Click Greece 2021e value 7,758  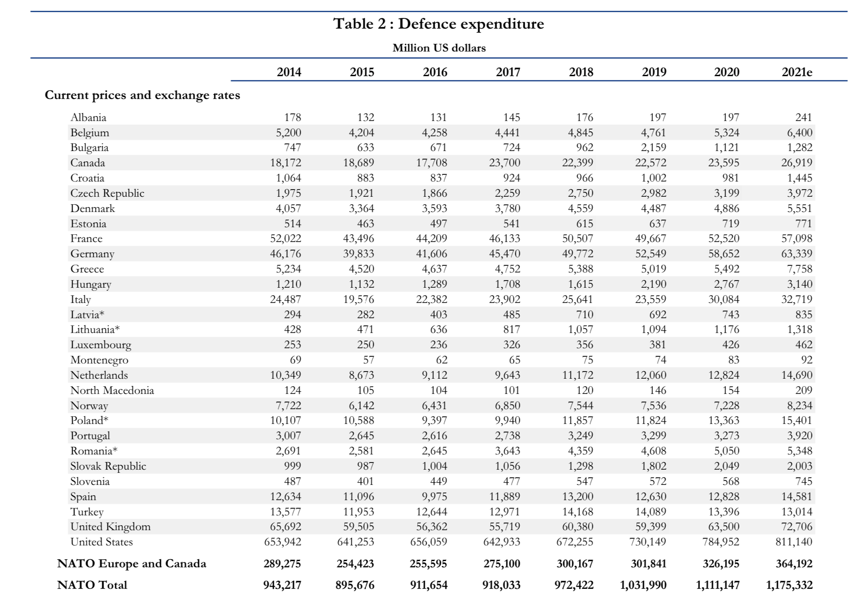point(799,269)
